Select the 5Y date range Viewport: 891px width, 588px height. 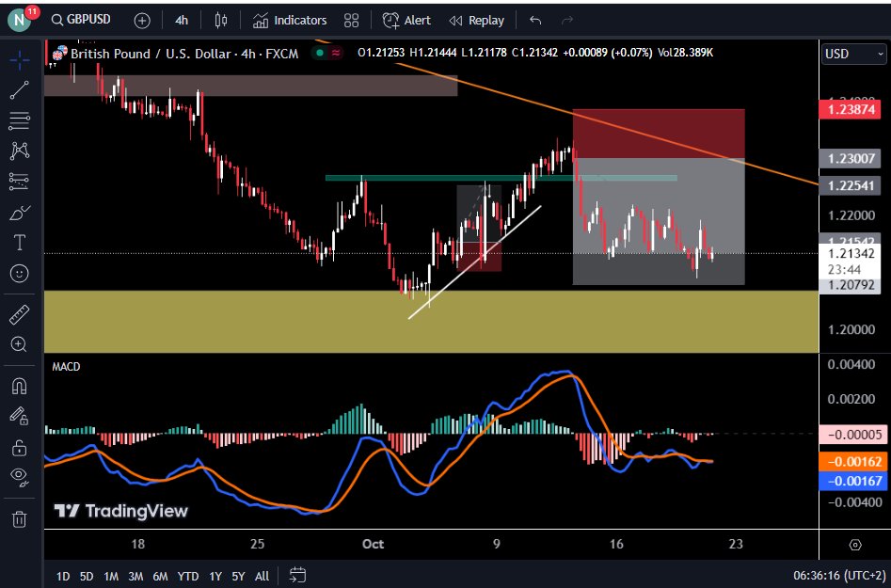[x=238, y=576]
